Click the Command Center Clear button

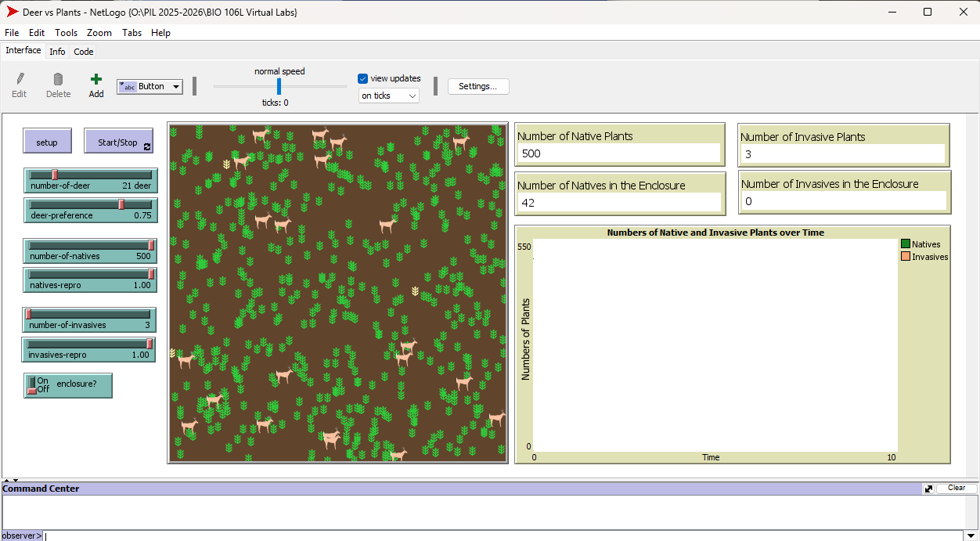tap(956, 489)
